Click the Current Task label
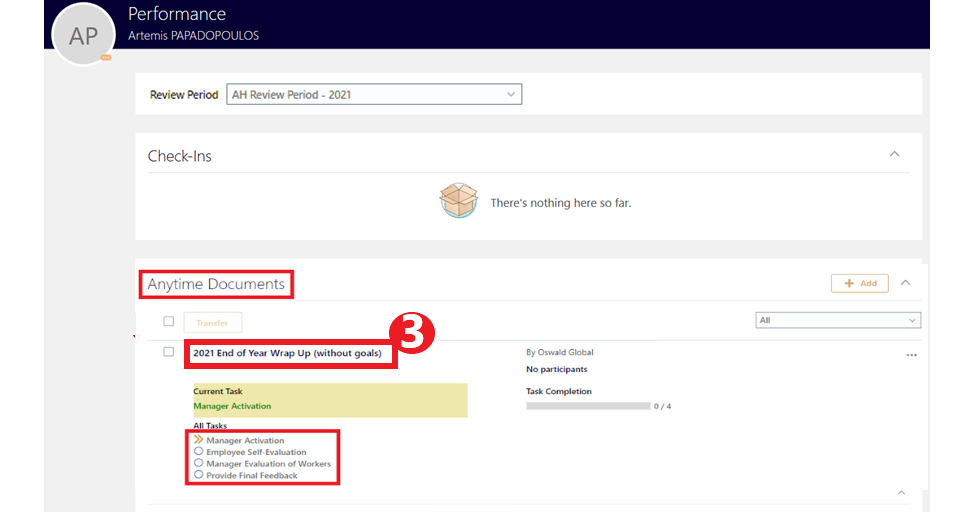The image size is (975, 512). [218, 391]
